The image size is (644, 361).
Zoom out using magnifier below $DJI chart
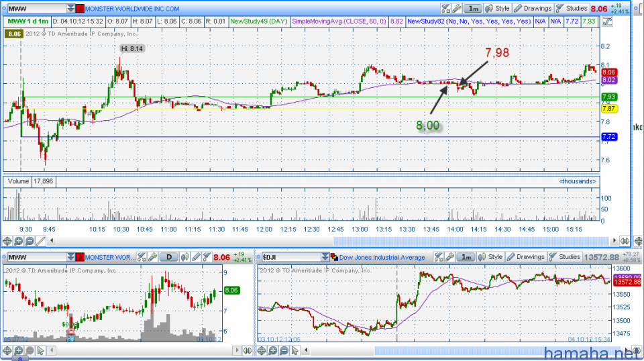click(284, 350)
